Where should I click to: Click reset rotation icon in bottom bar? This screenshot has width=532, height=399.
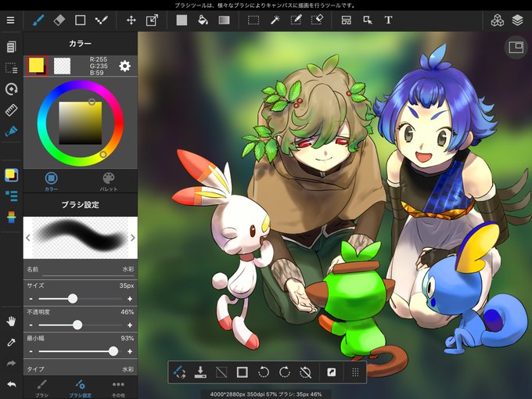point(306,372)
